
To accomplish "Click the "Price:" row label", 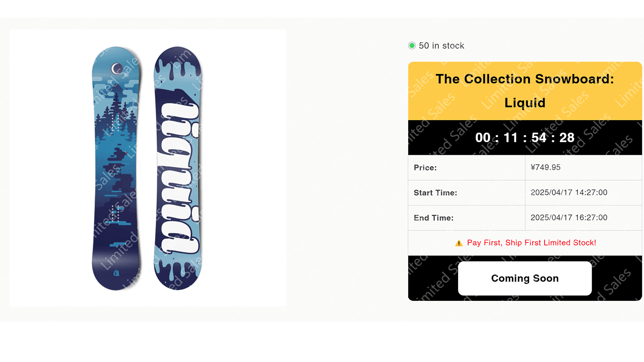I will (425, 168).
